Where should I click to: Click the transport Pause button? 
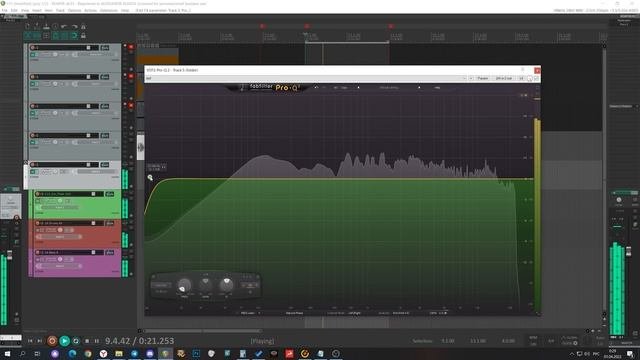pyautogui.click(x=97, y=341)
